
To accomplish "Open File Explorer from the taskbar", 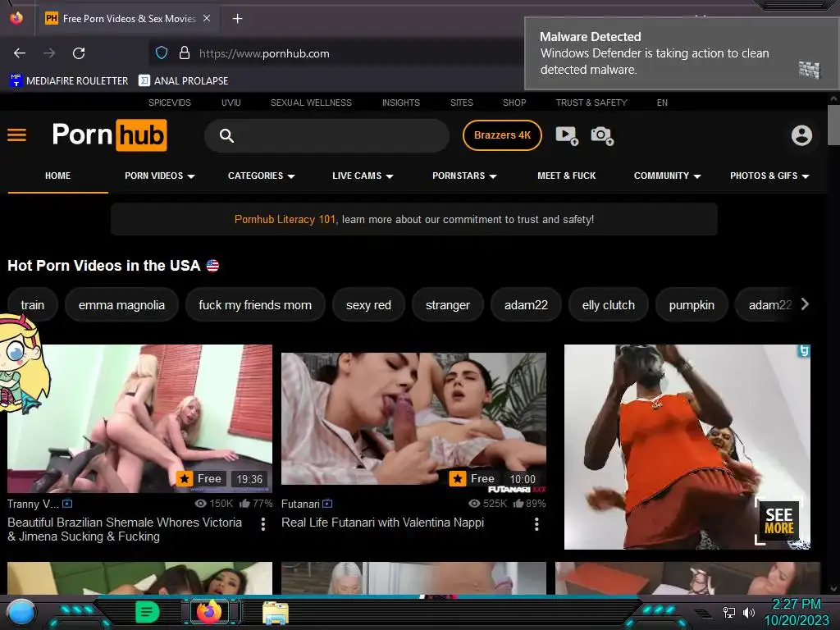I will (276, 613).
